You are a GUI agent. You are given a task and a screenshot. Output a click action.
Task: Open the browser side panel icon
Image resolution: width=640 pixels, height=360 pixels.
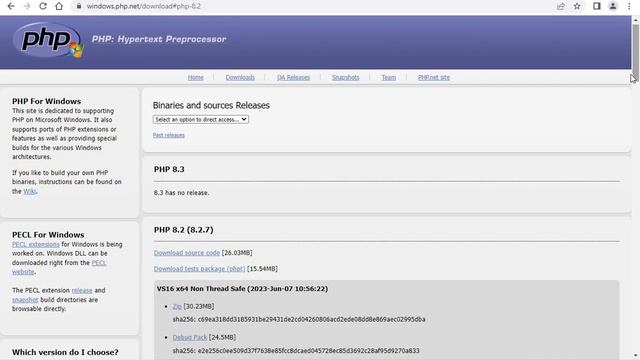pos(597,6)
